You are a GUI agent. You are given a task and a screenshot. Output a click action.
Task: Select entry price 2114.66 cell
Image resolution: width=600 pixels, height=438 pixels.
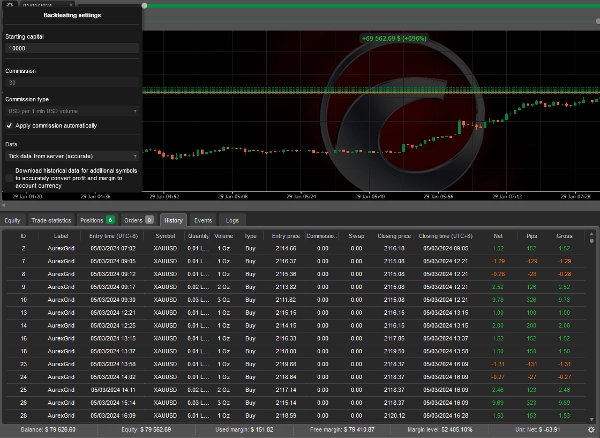pyautogui.click(x=285, y=248)
